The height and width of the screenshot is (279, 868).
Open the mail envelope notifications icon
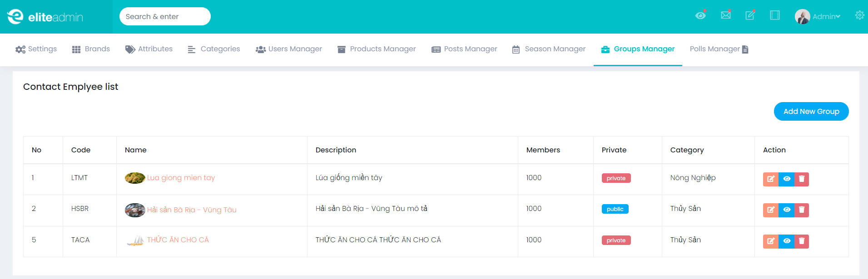coord(725,15)
